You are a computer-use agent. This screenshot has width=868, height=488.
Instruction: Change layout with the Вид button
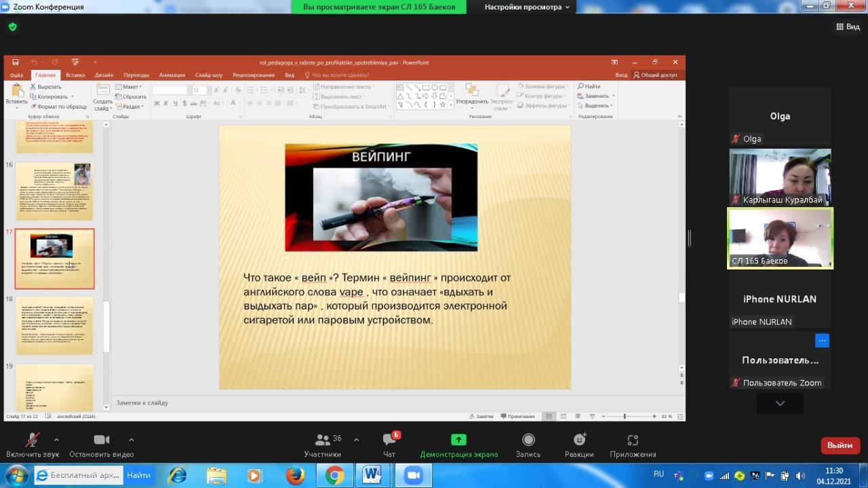[x=848, y=27]
